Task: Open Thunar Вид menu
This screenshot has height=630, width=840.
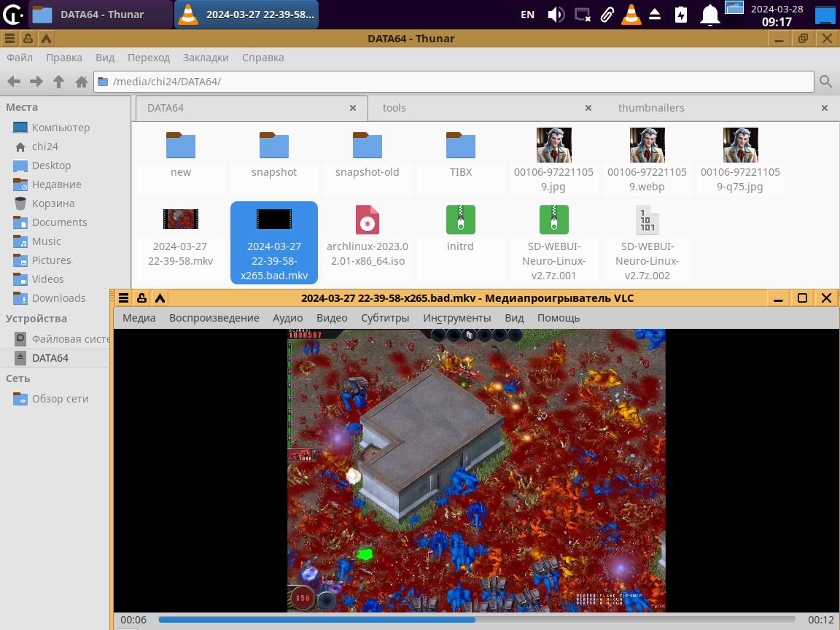Action: [x=105, y=58]
